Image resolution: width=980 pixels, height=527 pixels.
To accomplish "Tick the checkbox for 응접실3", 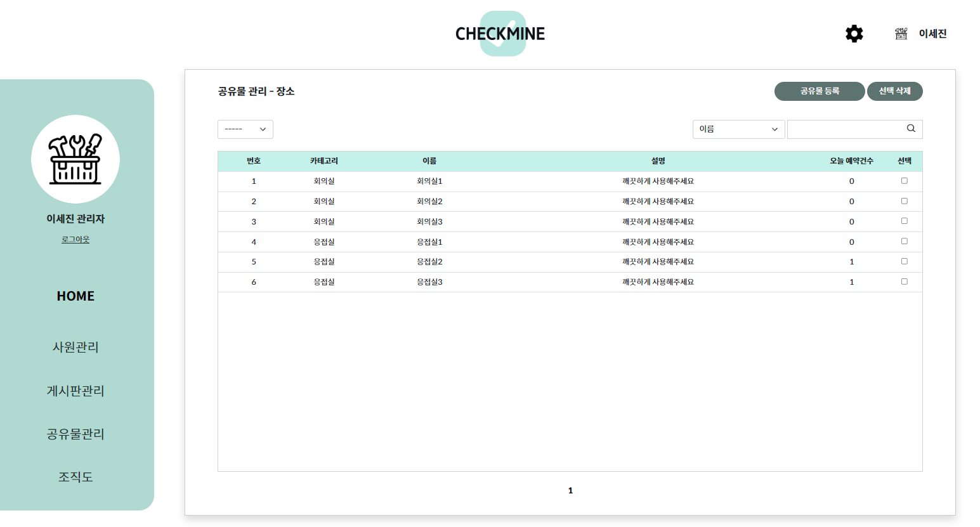I will coord(905,282).
